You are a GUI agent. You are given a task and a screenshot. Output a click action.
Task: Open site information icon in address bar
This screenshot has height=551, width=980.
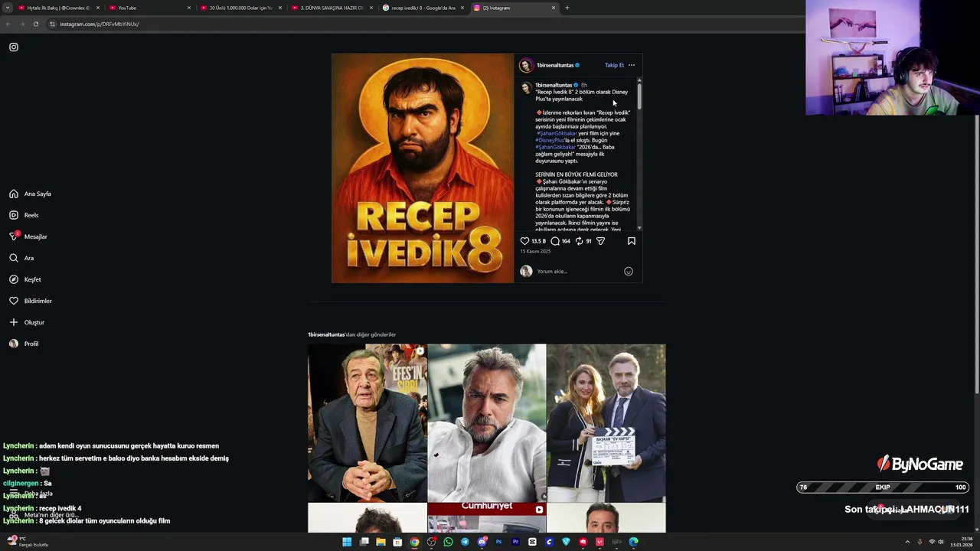tap(53, 24)
